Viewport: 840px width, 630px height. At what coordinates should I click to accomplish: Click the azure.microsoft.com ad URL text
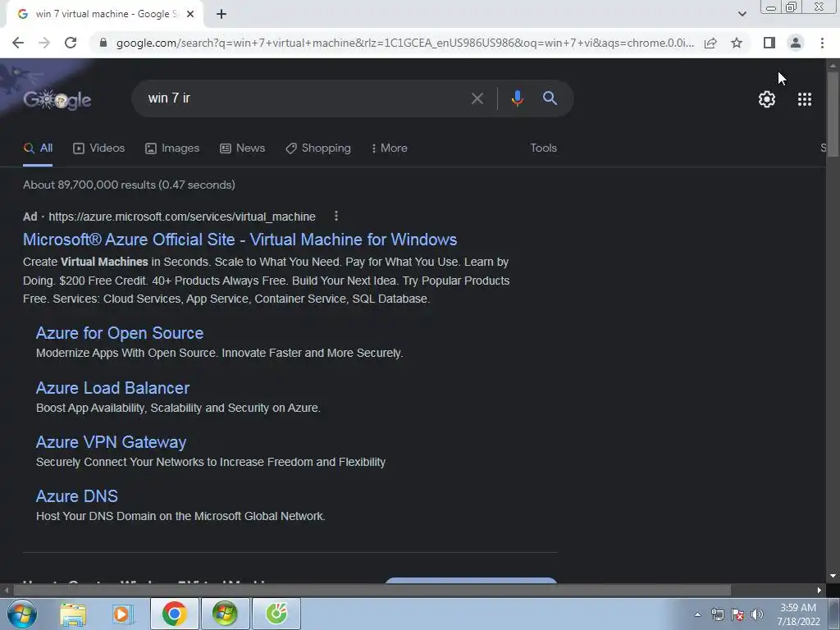[182, 217]
